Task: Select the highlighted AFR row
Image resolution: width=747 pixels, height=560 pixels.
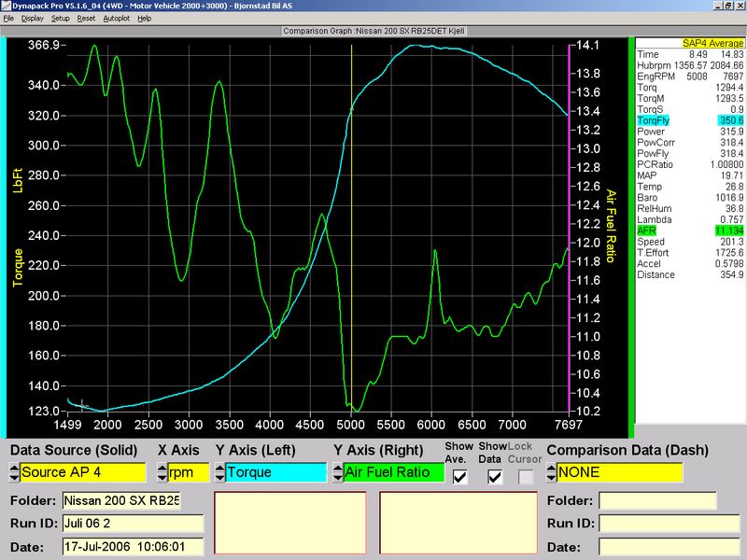Action: pyautogui.click(x=690, y=231)
